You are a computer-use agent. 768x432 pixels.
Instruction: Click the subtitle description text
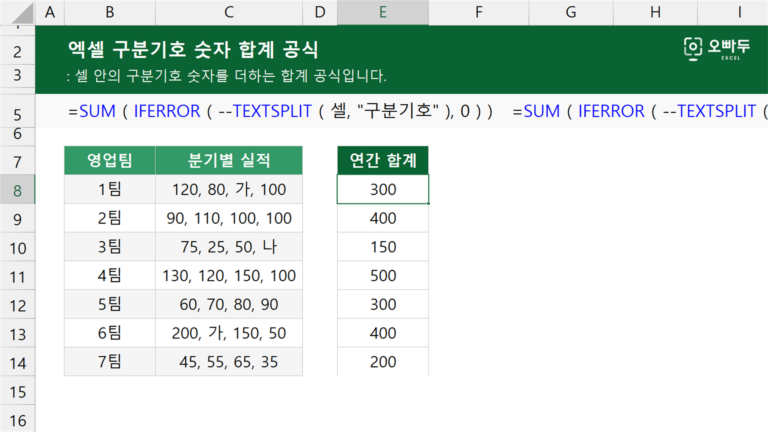226,75
